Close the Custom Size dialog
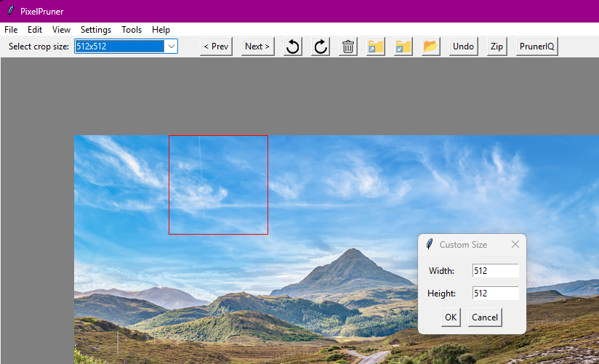 pyautogui.click(x=515, y=245)
